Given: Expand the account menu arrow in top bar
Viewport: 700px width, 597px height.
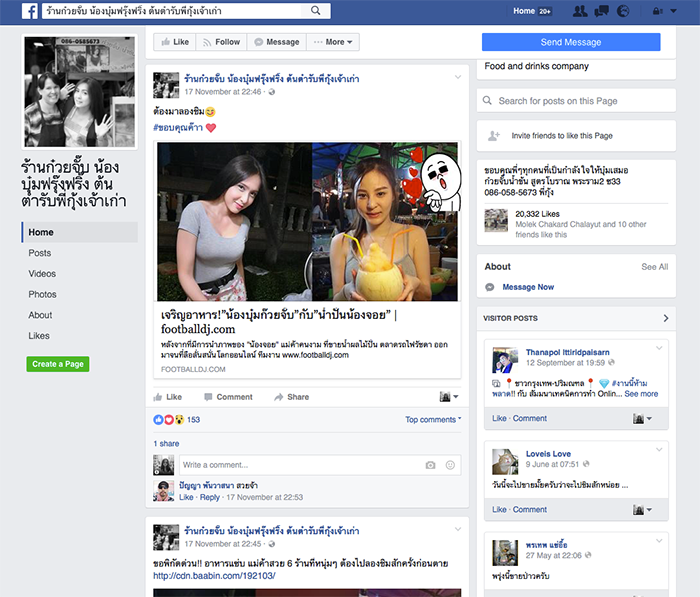Looking at the screenshot, I should click(674, 11).
